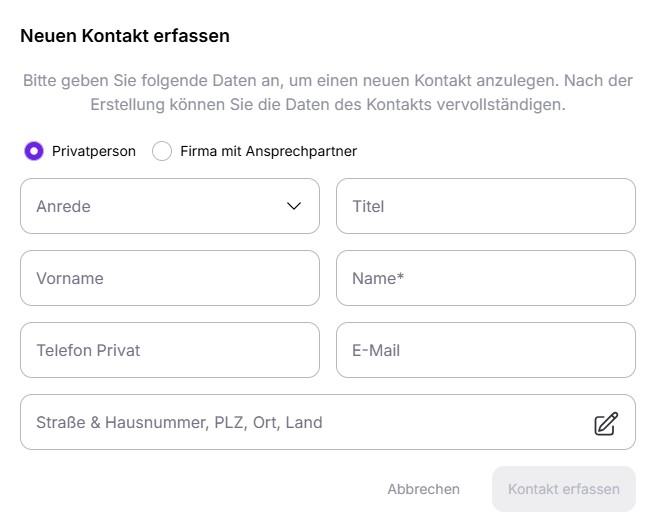This screenshot has height=530, width=652.
Task: Click the Neuen Kontakt erfassen heading
Action: pos(125,36)
